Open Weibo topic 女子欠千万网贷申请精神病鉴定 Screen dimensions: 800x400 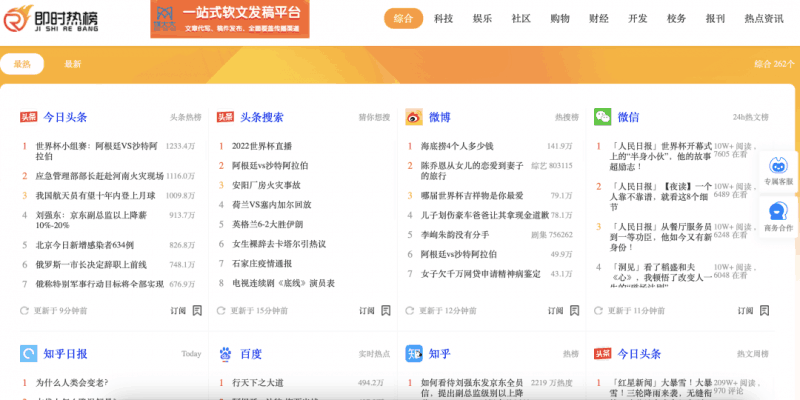[480, 274]
